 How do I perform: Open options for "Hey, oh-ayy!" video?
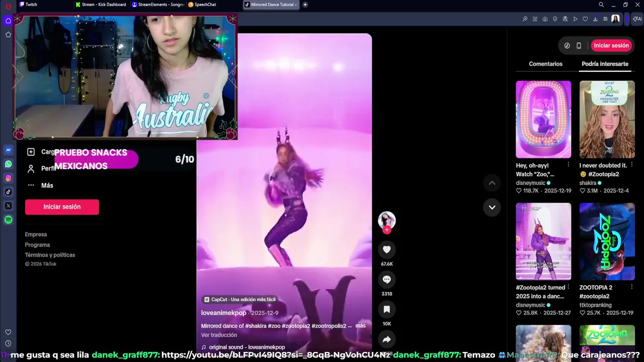[x=569, y=165]
